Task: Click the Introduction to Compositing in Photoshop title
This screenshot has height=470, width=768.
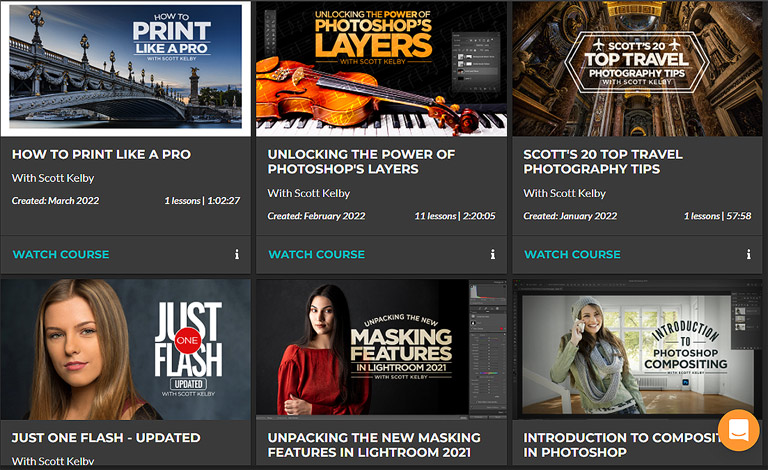Action: point(621,445)
